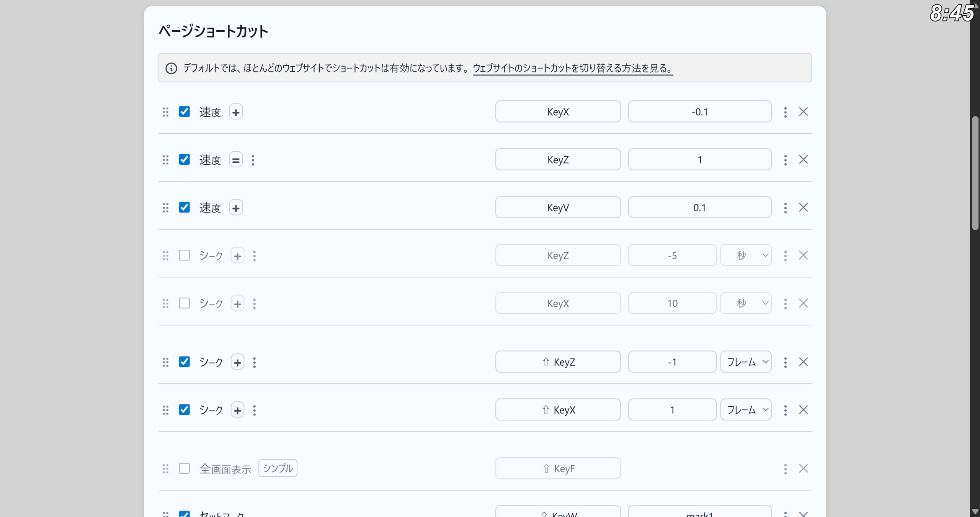The width and height of the screenshot is (980, 517).
Task: Click the シンプル tag next to 全画面表示
Action: (278, 468)
